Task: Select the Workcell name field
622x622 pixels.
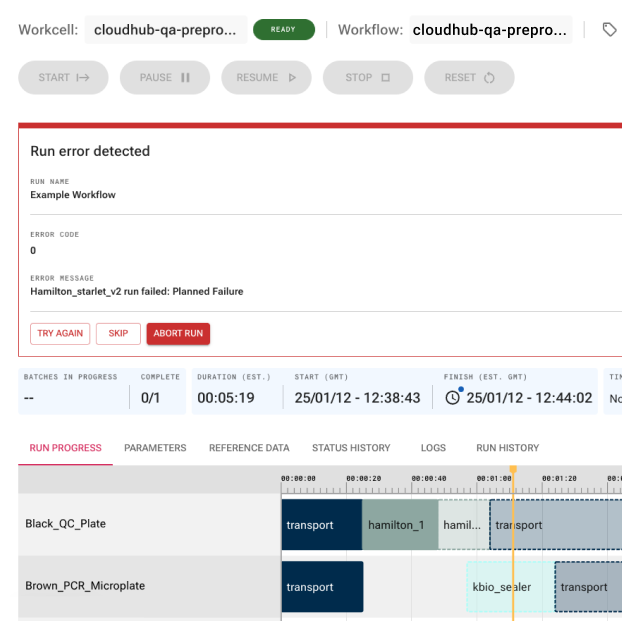Action: click(165, 30)
